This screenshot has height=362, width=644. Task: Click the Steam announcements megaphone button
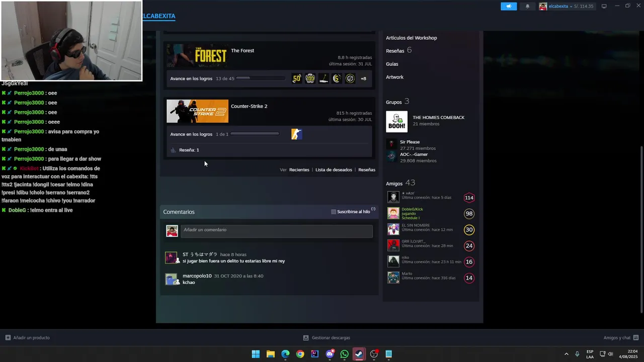(x=509, y=6)
